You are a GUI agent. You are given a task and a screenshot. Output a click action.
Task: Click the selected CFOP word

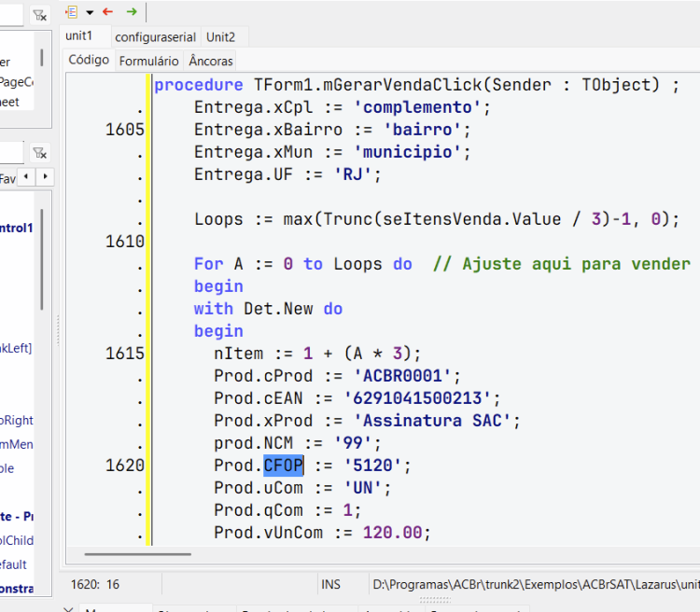283,466
